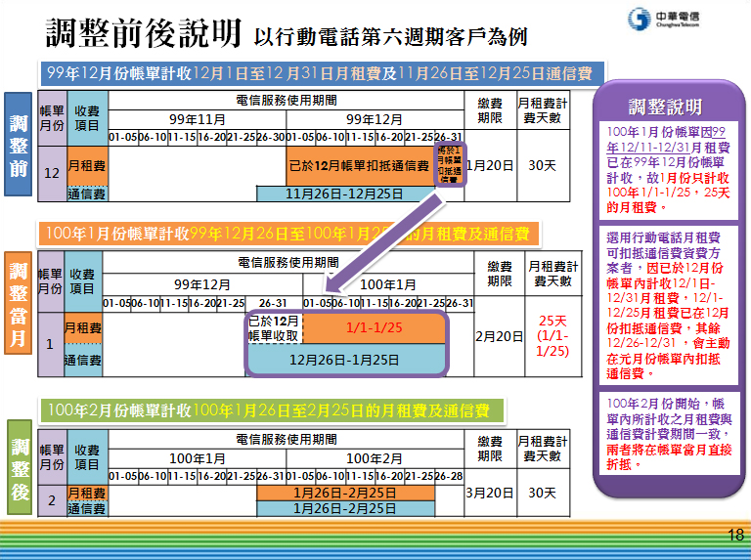Select the green vertical label 調整後
751x560 pixels.
click(x=20, y=467)
